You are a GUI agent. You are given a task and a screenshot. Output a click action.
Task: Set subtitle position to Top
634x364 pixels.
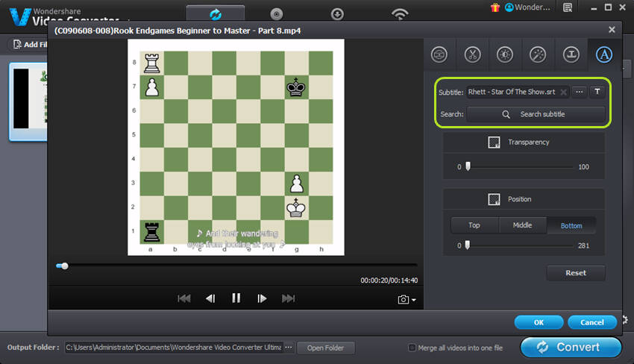(474, 225)
